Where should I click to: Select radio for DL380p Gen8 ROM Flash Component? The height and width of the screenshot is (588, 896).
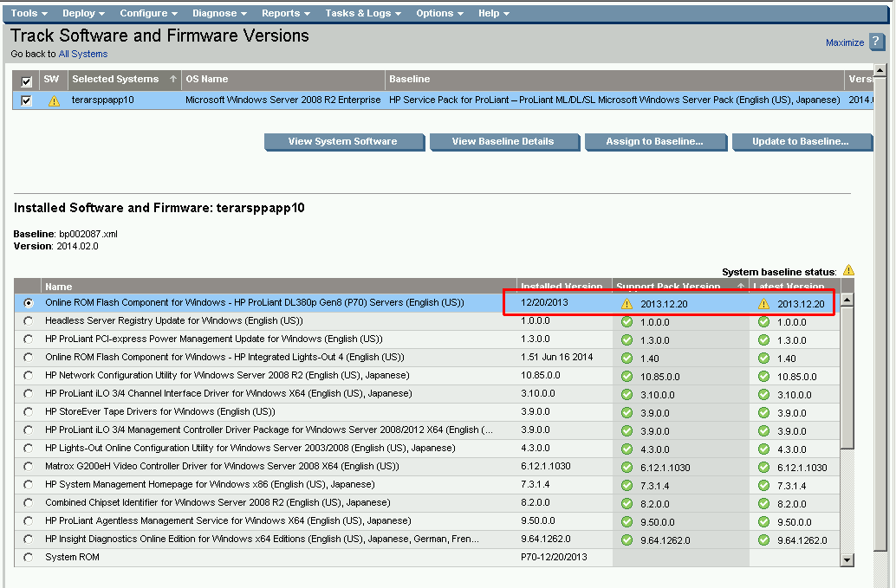pos(28,302)
